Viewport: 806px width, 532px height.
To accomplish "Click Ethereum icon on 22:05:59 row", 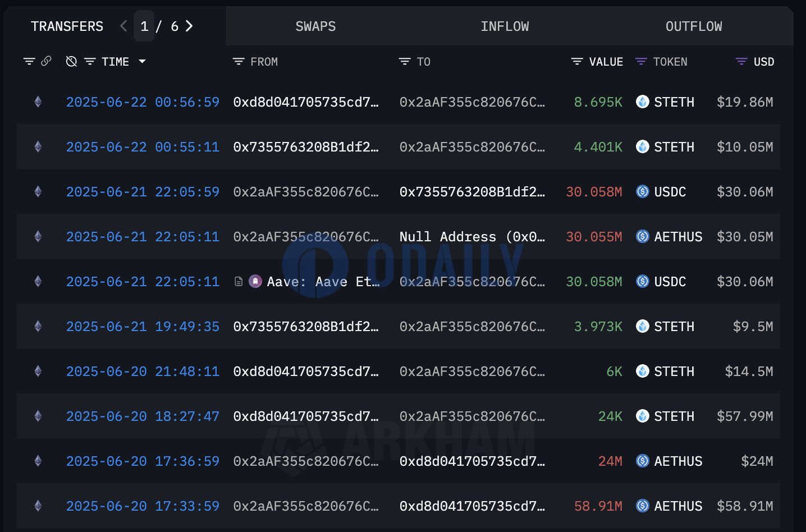I will [38, 191].
